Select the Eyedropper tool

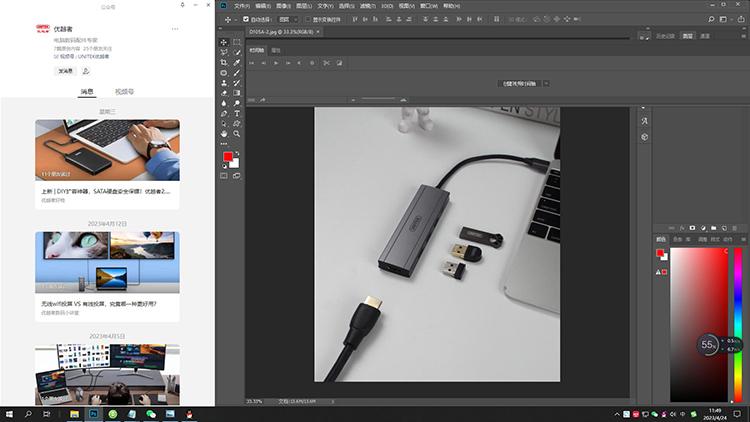[x=237, y=62]
